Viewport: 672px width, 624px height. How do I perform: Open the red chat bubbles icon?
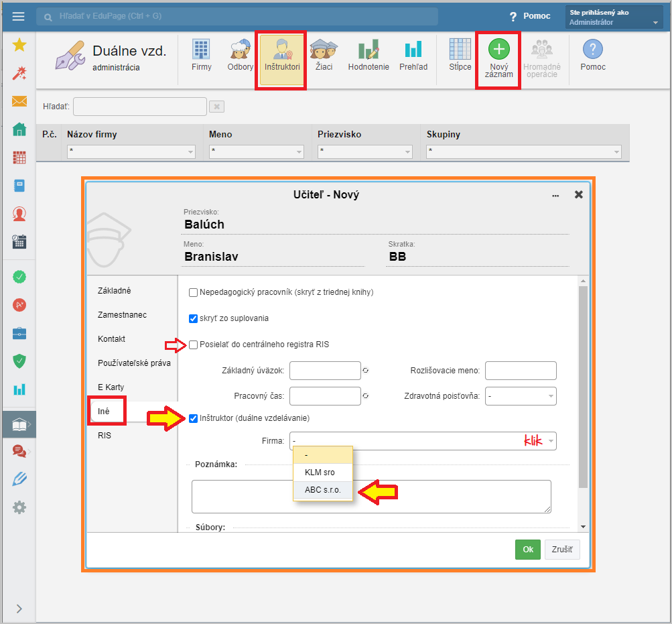click(19, 451)
